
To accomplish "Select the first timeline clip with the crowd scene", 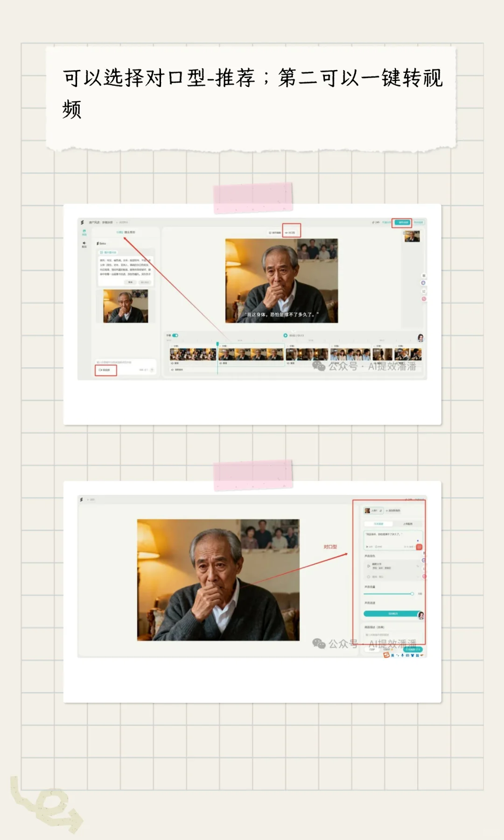I will (193, 354).
